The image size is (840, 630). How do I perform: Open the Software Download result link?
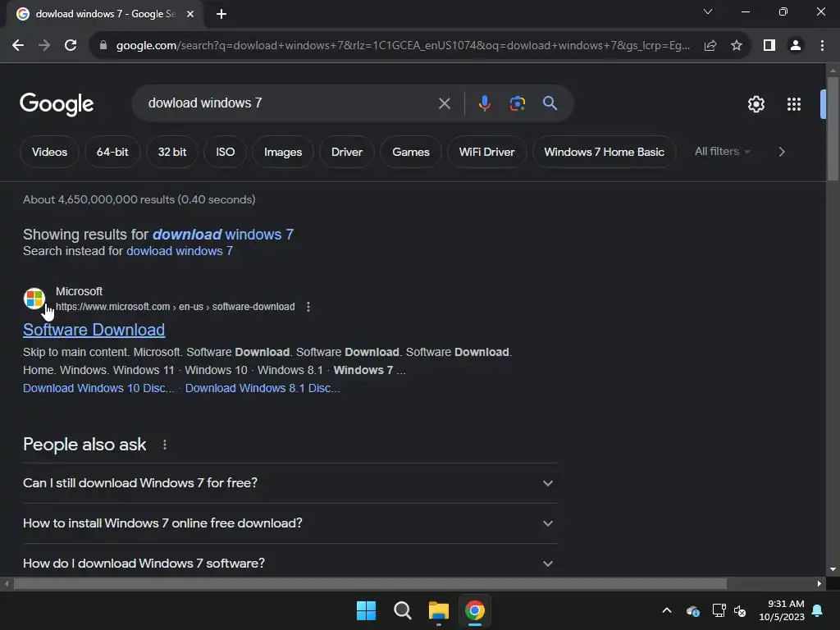point(94,330)
